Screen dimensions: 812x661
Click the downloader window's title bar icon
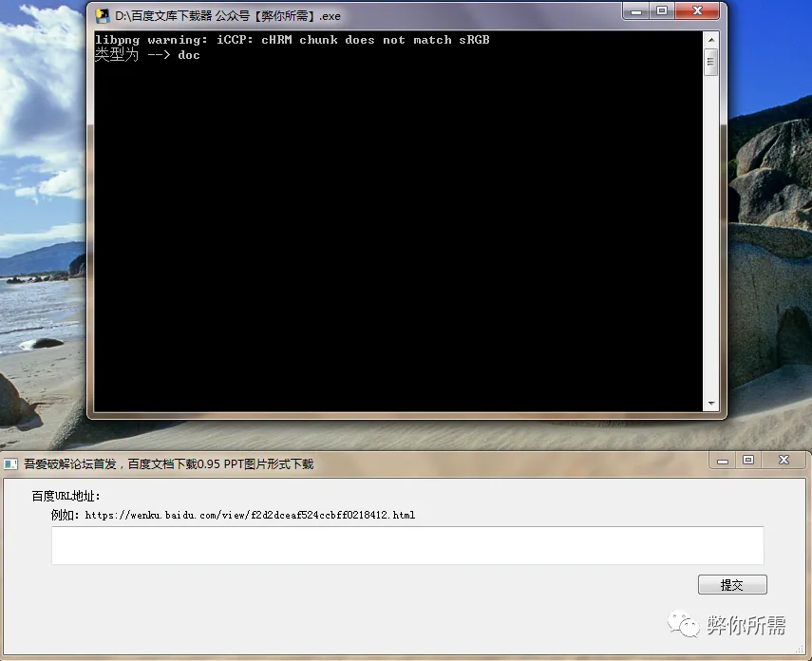10,463
